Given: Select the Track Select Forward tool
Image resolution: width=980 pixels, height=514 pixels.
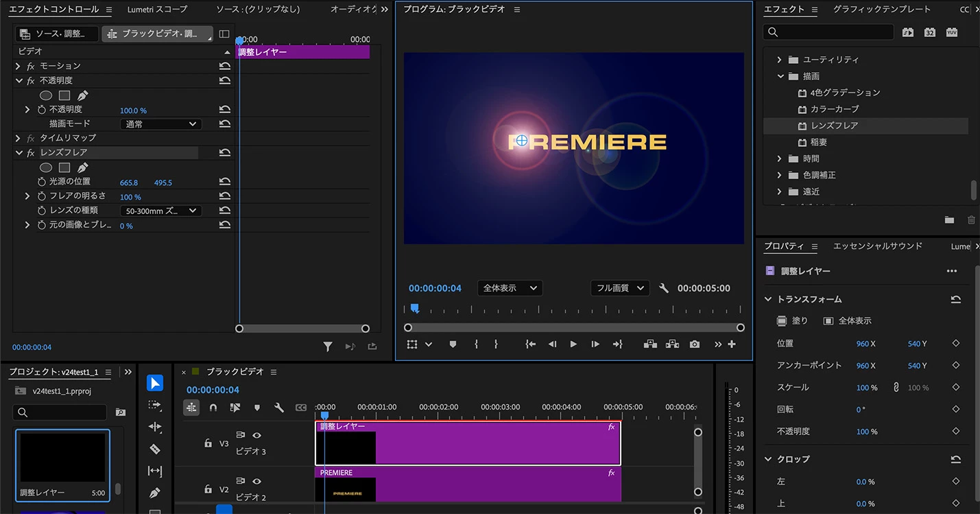Looking at the screenshot, I should click(155, 405).
